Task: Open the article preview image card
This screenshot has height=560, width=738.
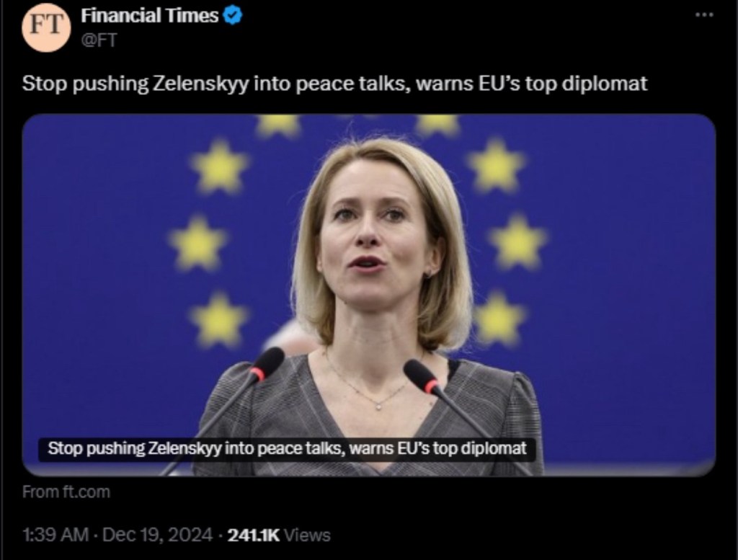Action: (369, 295)
